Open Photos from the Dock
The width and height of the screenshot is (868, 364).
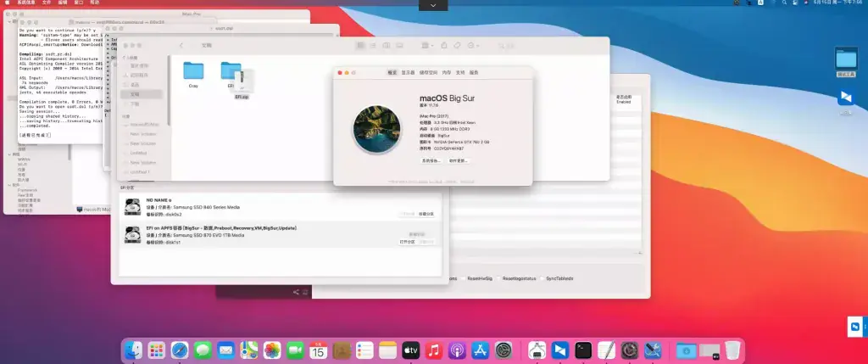272,350
